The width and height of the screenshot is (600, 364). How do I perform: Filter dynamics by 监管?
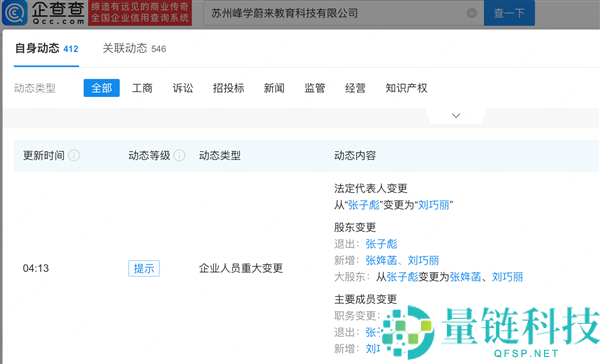(x=315, y=88)
